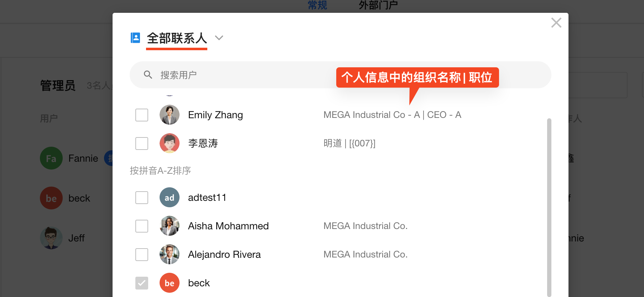
Task: Click beck's orange 'be' avatar in dialog
Action: pyautogui.click(x=170, y=283)
